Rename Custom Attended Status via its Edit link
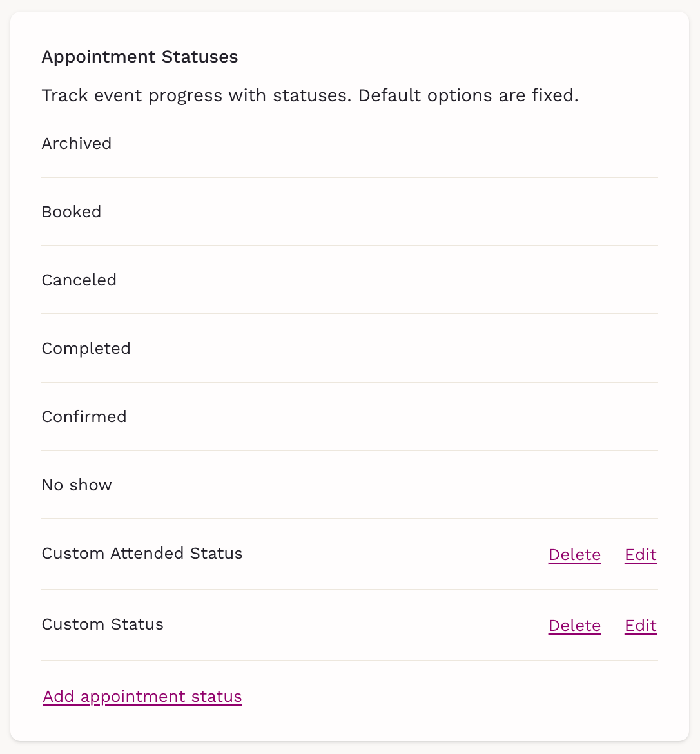The width and height of the screenshot is (700, 754). tap(640, 555)
